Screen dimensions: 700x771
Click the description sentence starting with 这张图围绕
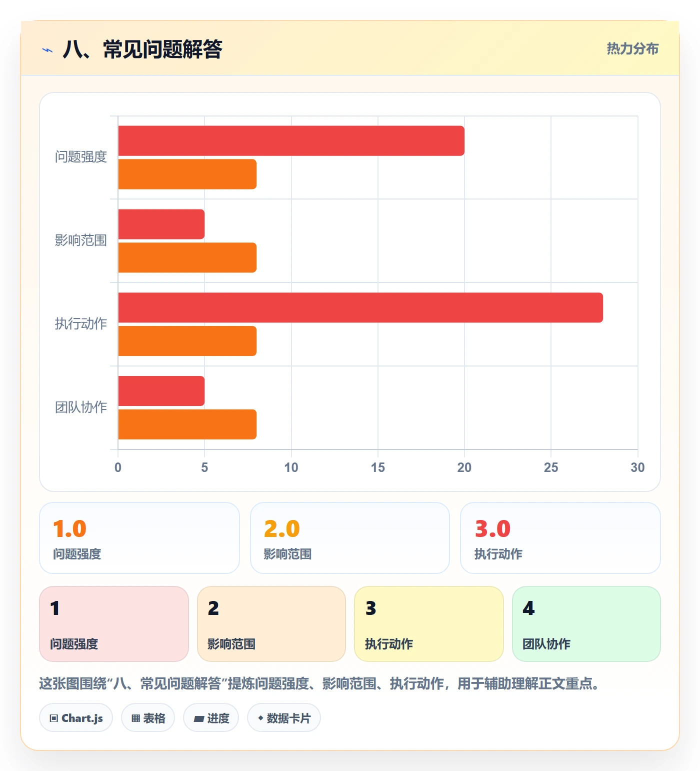pos(319,683)
